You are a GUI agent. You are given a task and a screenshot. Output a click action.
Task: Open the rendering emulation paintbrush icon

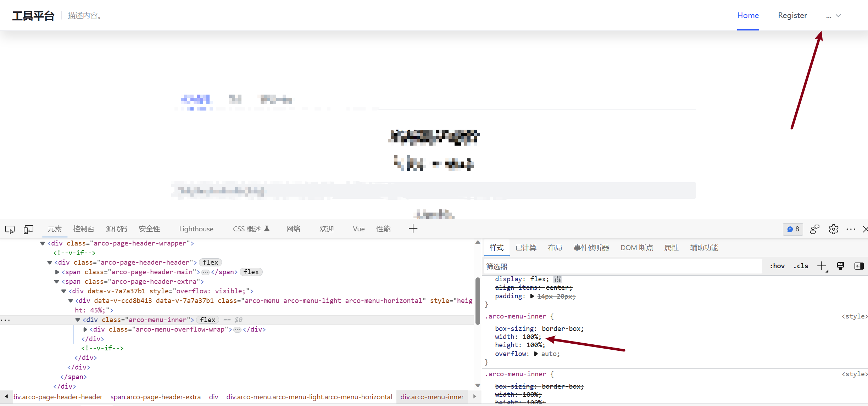pyautogui.click(x=840, y=266)
